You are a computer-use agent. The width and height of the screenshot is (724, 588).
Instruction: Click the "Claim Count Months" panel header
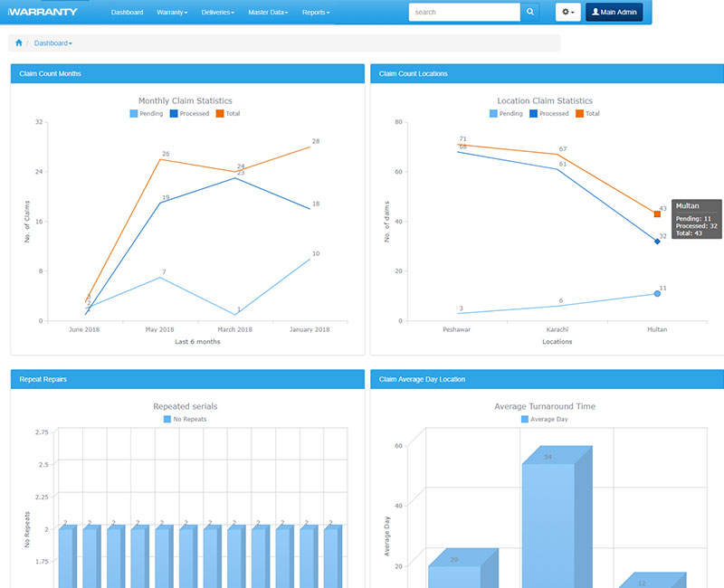tap(187, 74)
